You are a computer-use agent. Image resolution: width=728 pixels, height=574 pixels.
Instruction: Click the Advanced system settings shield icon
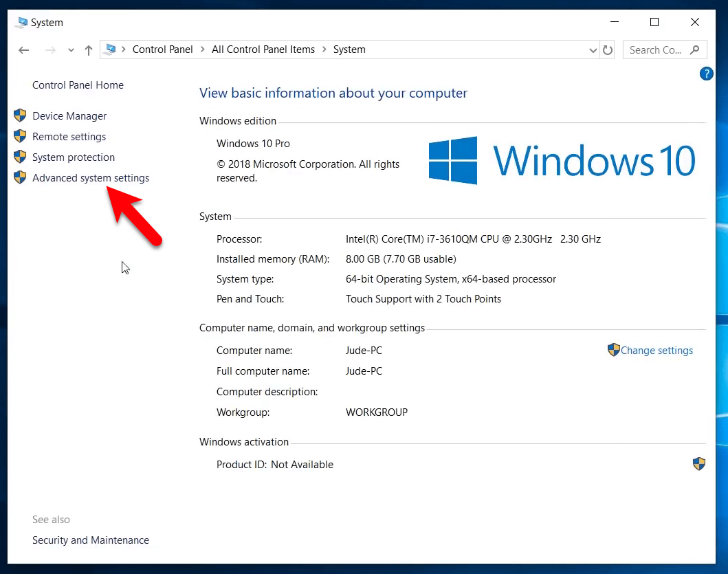(x=20, y=177)
